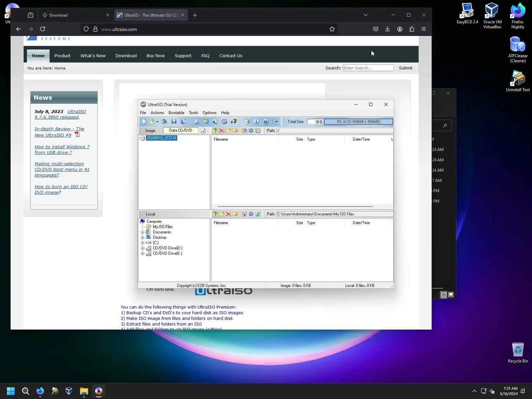Open File Explorer from the taskbar

click(84, 391)
